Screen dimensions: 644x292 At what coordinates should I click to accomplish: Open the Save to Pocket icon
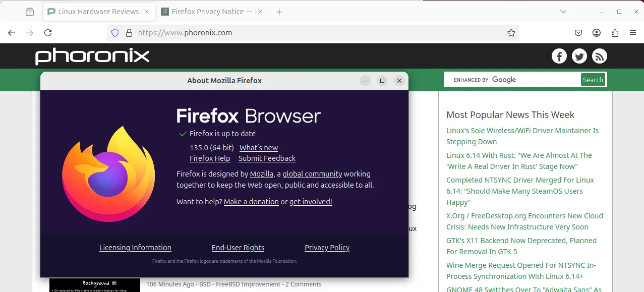point(578,33)
